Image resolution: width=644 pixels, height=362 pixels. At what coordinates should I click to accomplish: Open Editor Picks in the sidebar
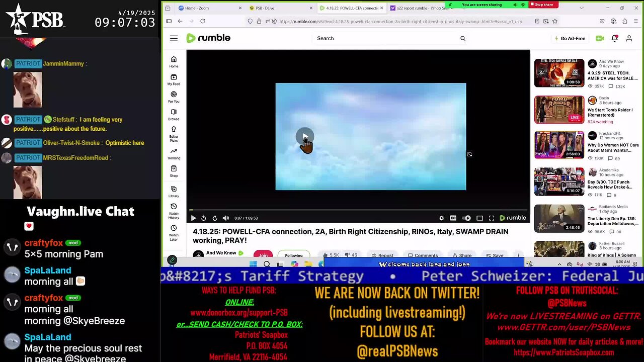point(174,134)
